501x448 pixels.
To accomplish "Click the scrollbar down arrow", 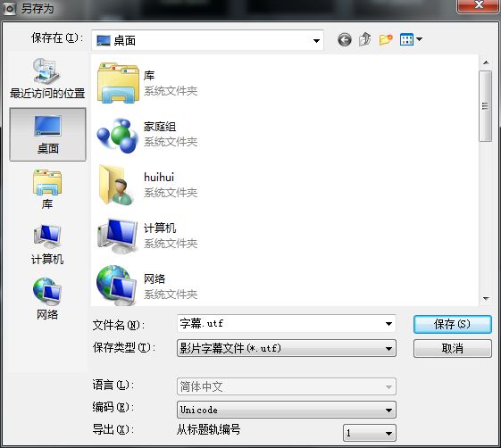I will [486, 299].
